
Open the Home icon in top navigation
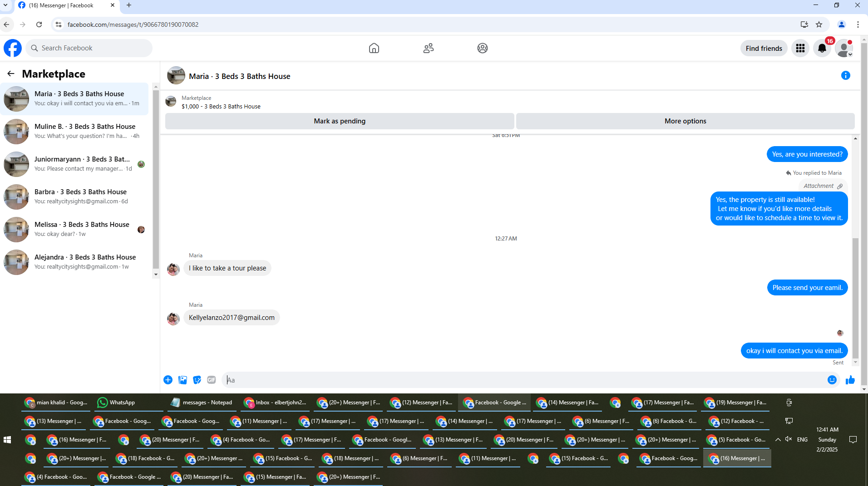[x=374, y=48]
